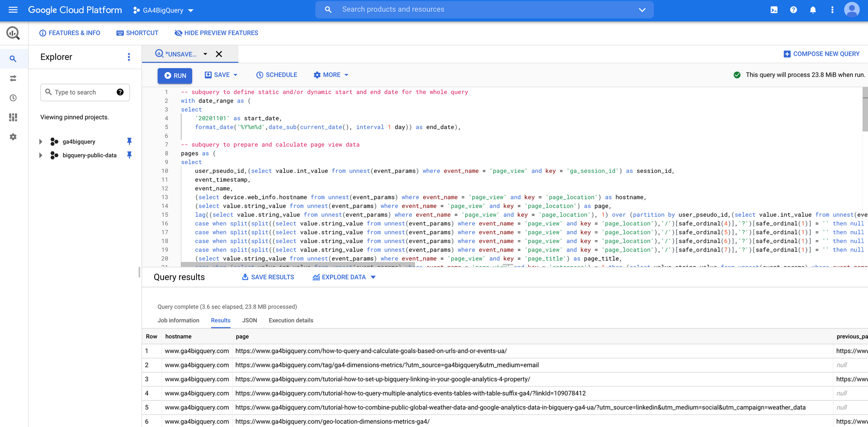Click the Google Cloud Platform title
The image size is (868, 427).
point(75,10)
